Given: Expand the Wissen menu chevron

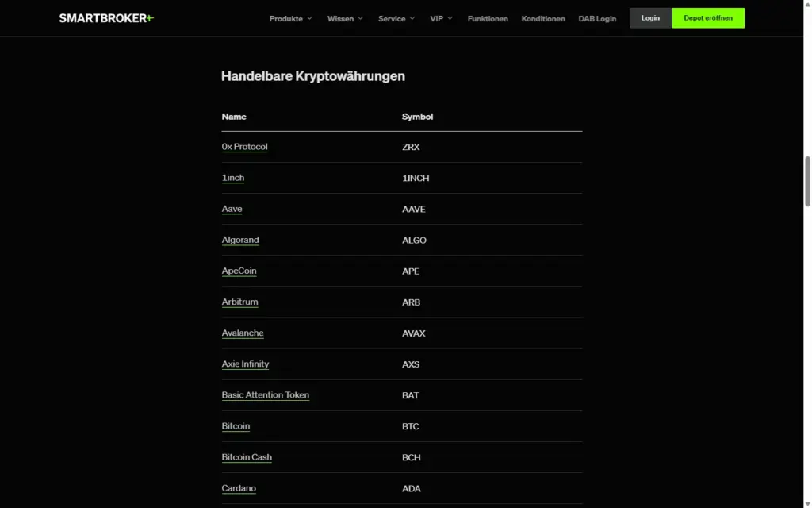Looking at the screenshot, I should click(x=361, y=18).
